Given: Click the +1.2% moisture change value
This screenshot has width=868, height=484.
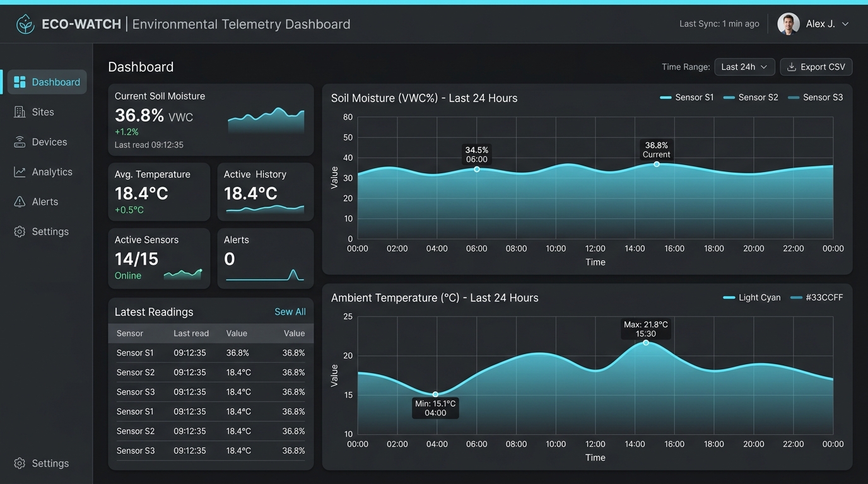Looking at the screenshot, I should [127, 132].
